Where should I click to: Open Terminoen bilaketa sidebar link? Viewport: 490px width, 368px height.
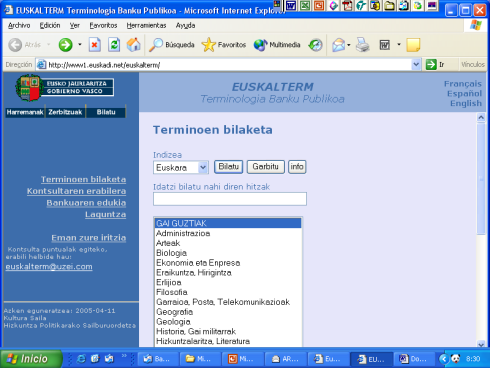(83, 179)
